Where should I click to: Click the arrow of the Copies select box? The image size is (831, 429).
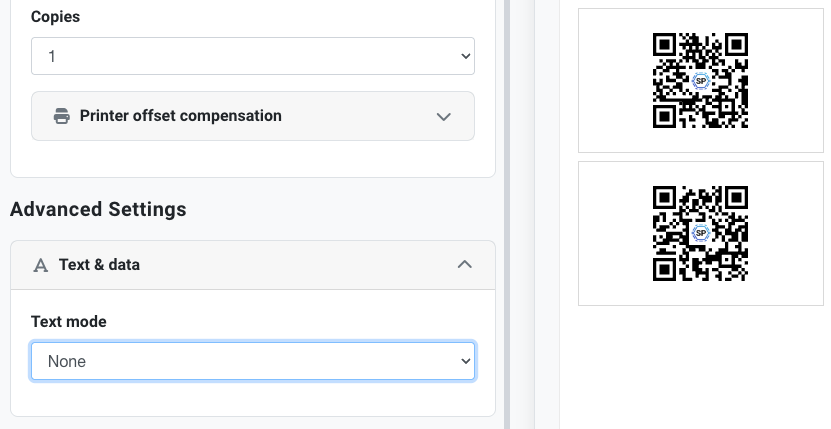coord(466,56)
